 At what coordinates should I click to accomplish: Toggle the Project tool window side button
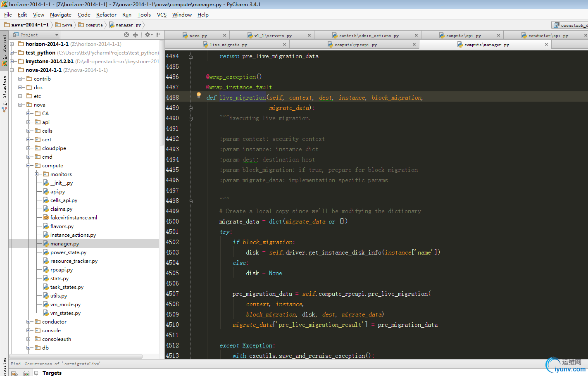coord(4,50)
